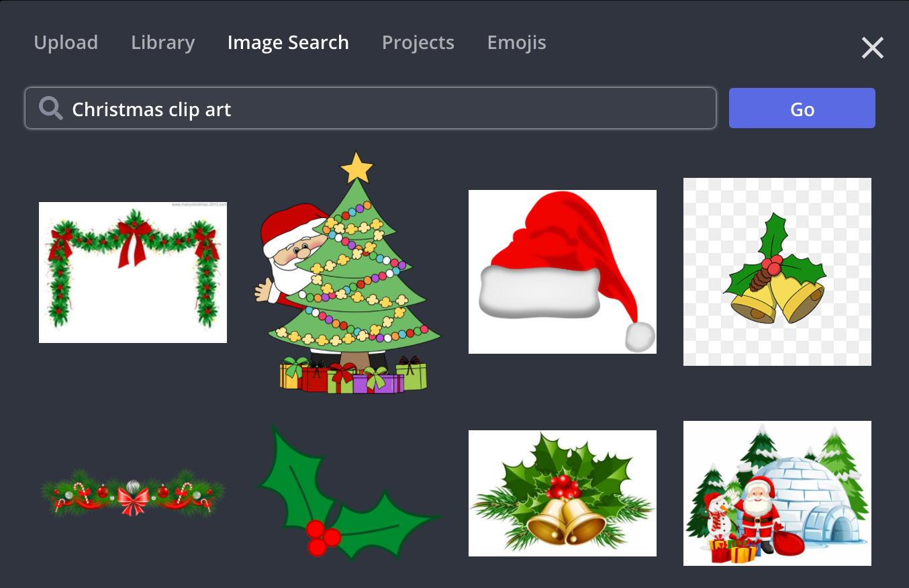Pick golden bells with holly on white
This screenshot has width=909, height=588.
click(x=562, y=493)
